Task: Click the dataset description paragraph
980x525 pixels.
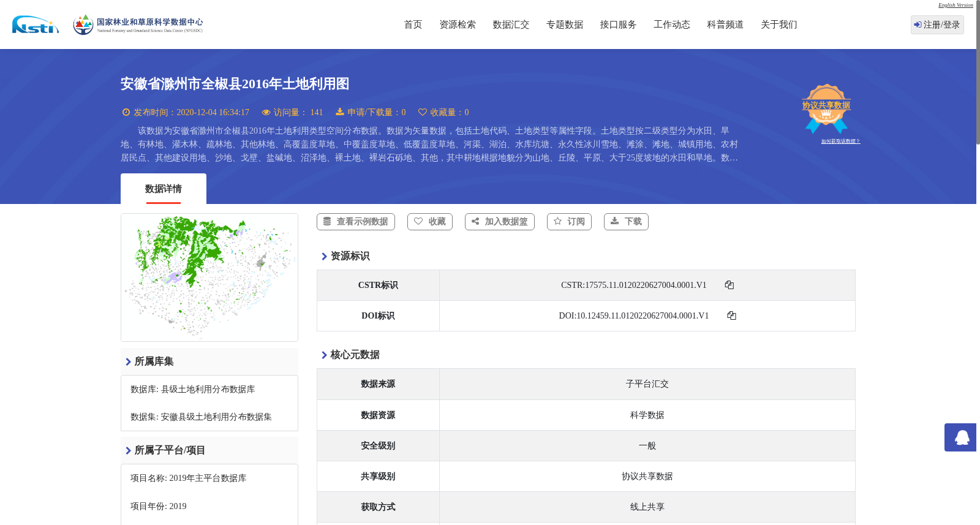Action: click(429, 145)
